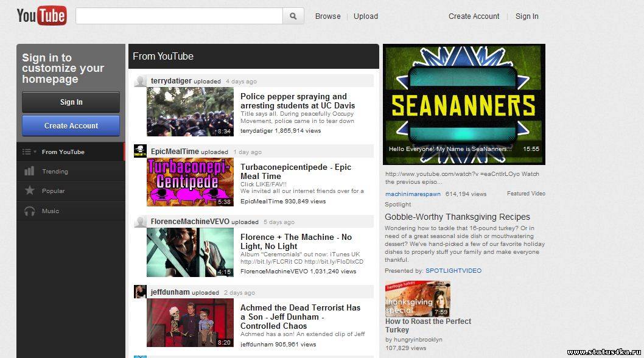The width and height of the screenshot is (644, 358).
Task: Click the dark Sign In sidebar button
Action: pos(71,102)
